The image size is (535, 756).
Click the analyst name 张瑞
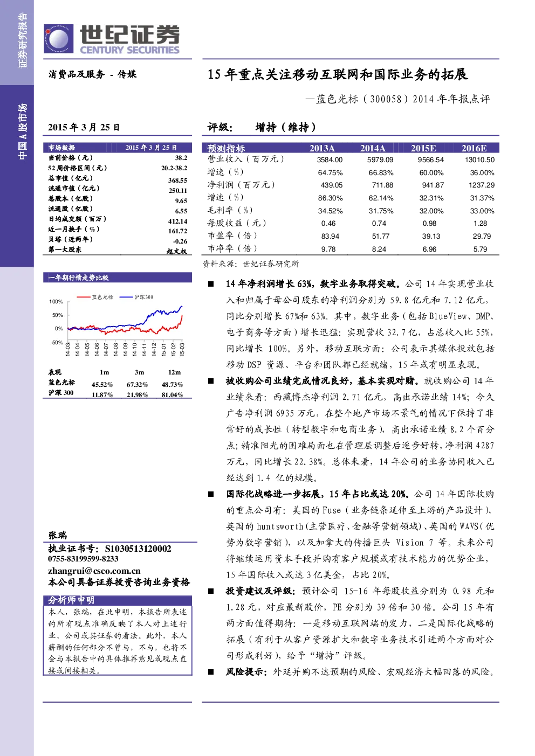click(x=58, y=535)
